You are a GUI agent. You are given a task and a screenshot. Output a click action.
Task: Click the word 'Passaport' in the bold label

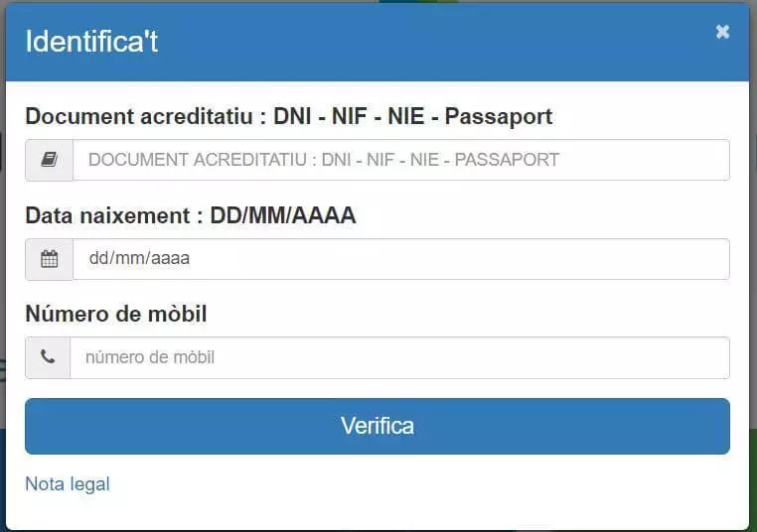[x=499, y=117]
